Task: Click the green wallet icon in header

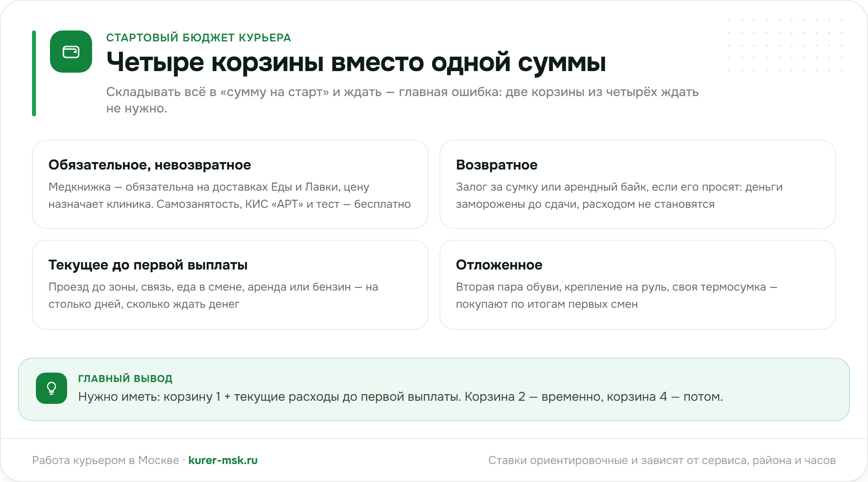Action: click(71, 52)
